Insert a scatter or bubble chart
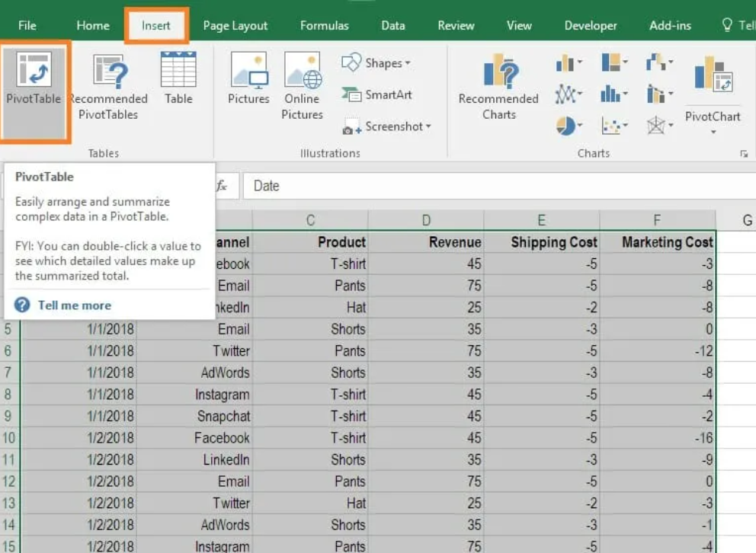 [614, 126]
